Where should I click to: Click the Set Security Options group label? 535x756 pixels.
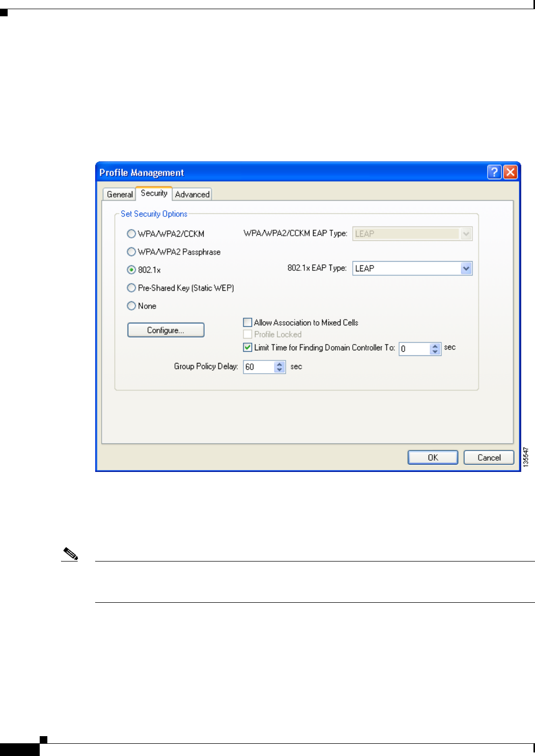click(154, 214)
